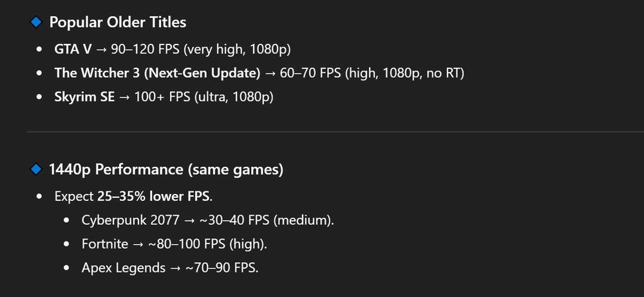Viewport: 644px width, 297px height.
Task: Click the bold Skyrim SE title
Action: (86, 97)
